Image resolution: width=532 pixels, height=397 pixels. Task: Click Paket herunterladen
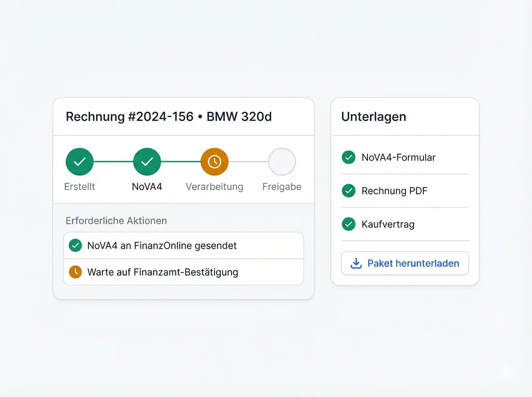pyautogui.click(x=404, y=263)
